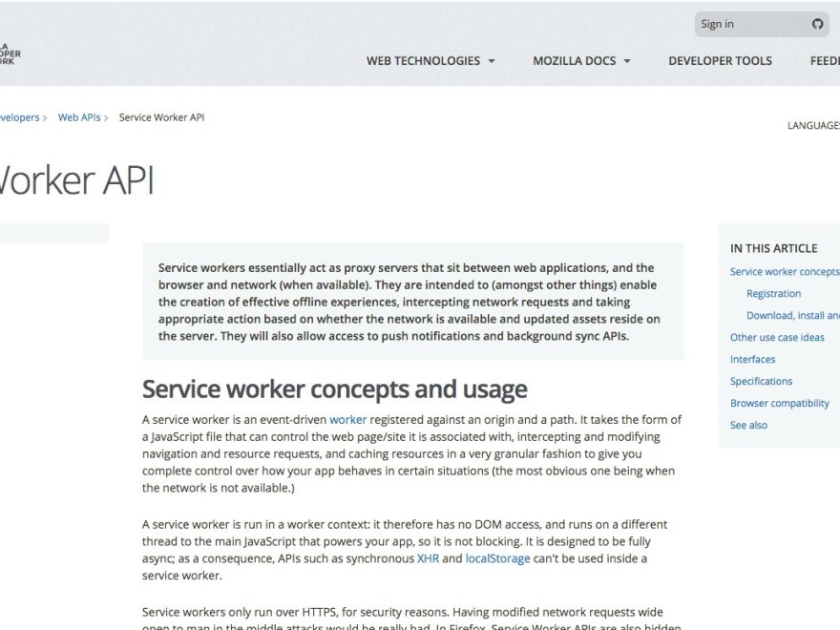Open the See also sidebar link
This screenshot has width=840, height=630.
(748, 425)
